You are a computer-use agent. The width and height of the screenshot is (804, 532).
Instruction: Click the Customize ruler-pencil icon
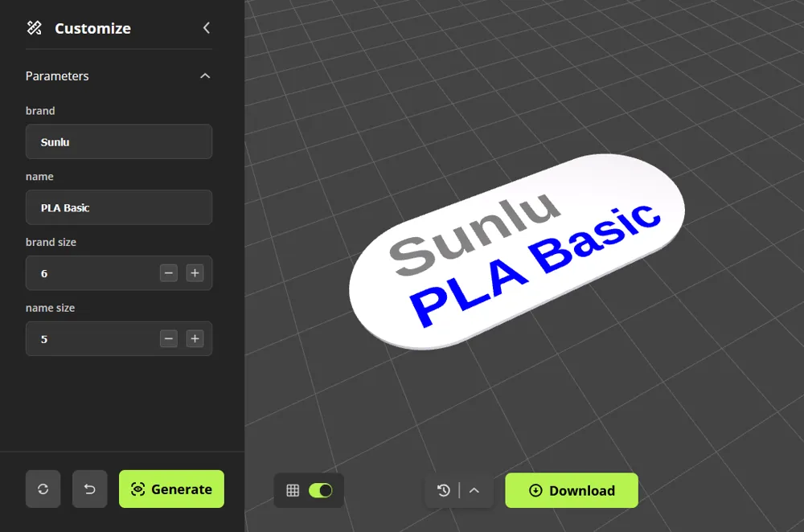pos(35,28)
